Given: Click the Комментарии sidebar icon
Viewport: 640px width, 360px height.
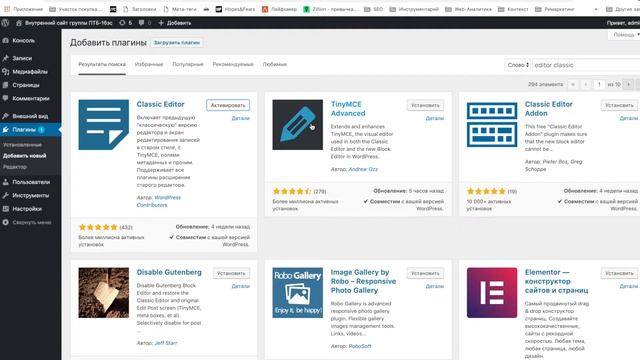Looking at the screenshot, I should 6,98.
